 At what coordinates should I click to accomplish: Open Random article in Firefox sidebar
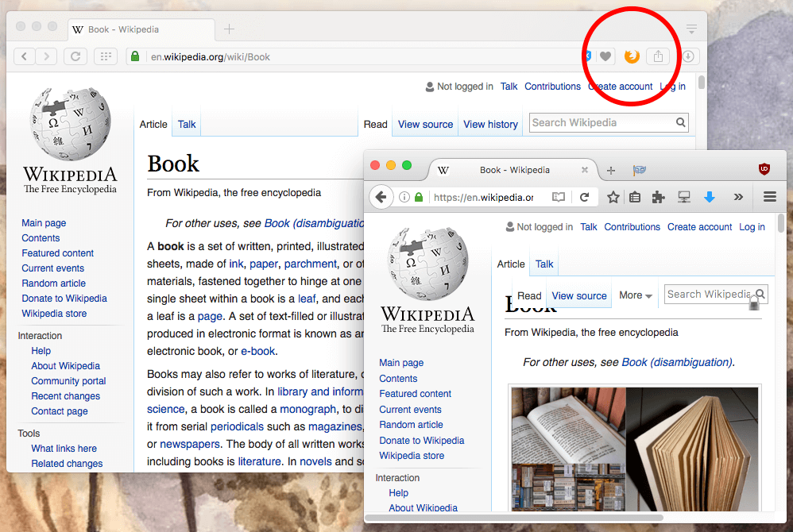[411, 424]
